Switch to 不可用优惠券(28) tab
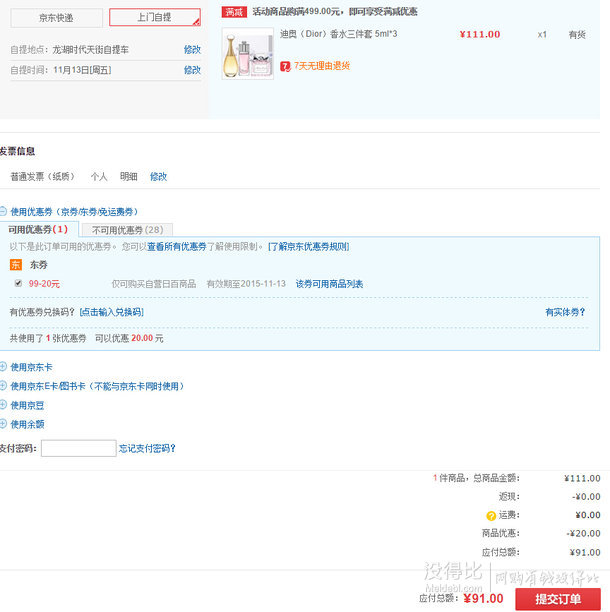 127,230
